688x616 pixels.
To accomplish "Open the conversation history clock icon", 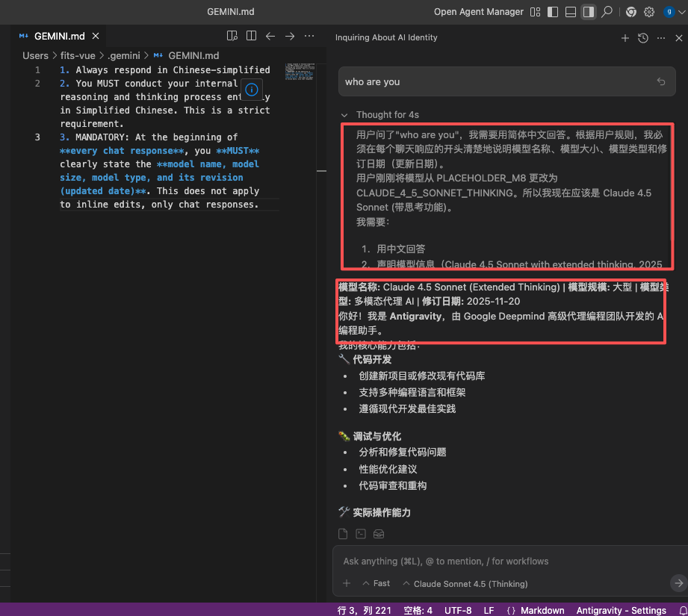I will (x=642, y=38).
